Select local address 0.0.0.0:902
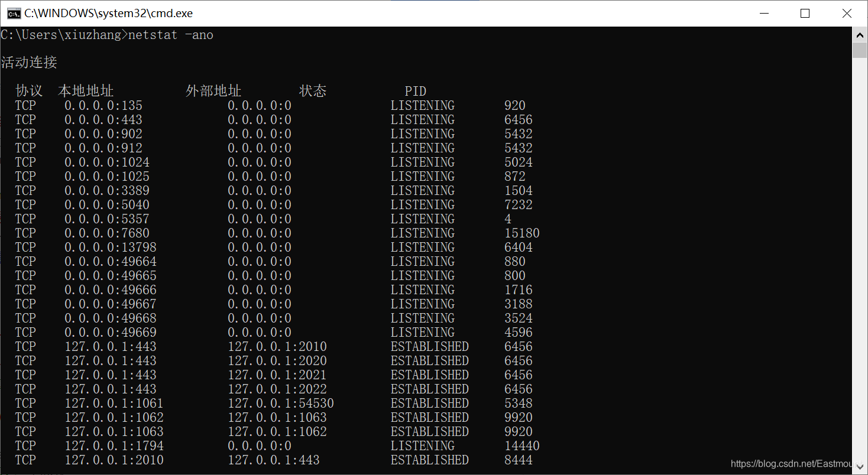This screenshot has width=868, height=475. [103, 134]
